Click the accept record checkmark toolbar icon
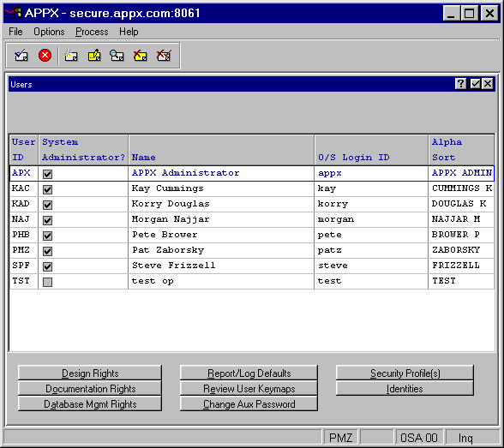 click(x=21, y=55)
